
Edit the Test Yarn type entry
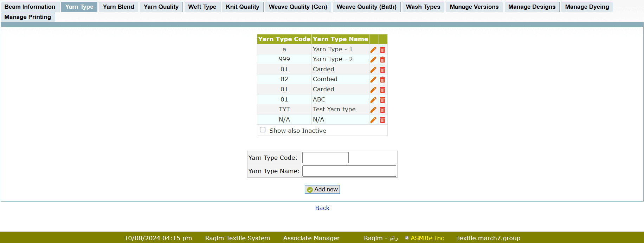click(x=373, y=110)
